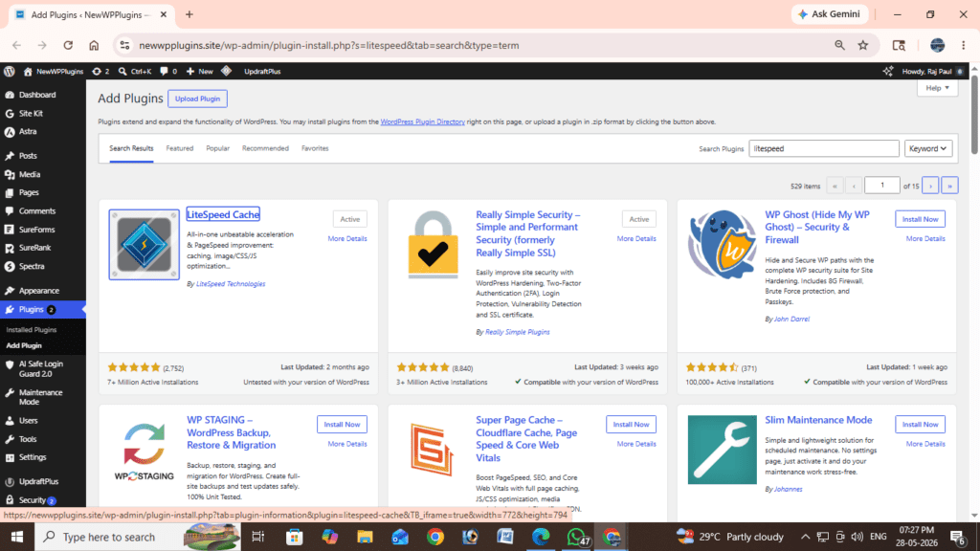The width and height of the screenshot is (980, 551).
Task: Reload the page with the browser refresh button
Action: [x=68, y=45]
